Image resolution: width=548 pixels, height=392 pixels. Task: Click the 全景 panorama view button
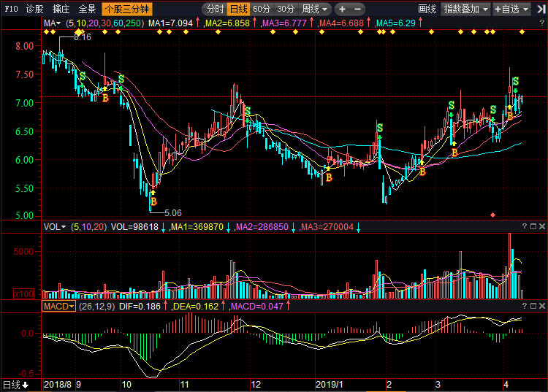click(87, 9)
